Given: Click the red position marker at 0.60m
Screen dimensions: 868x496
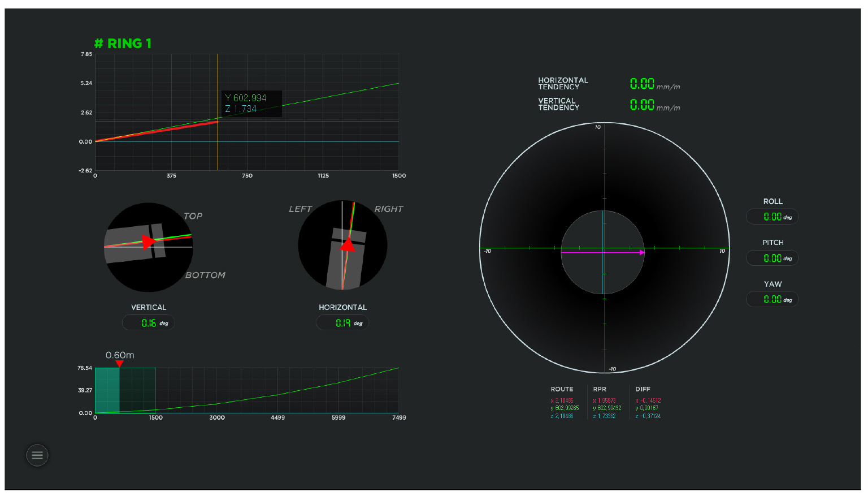Looking at the screenshot, I should tap(119, 363).
